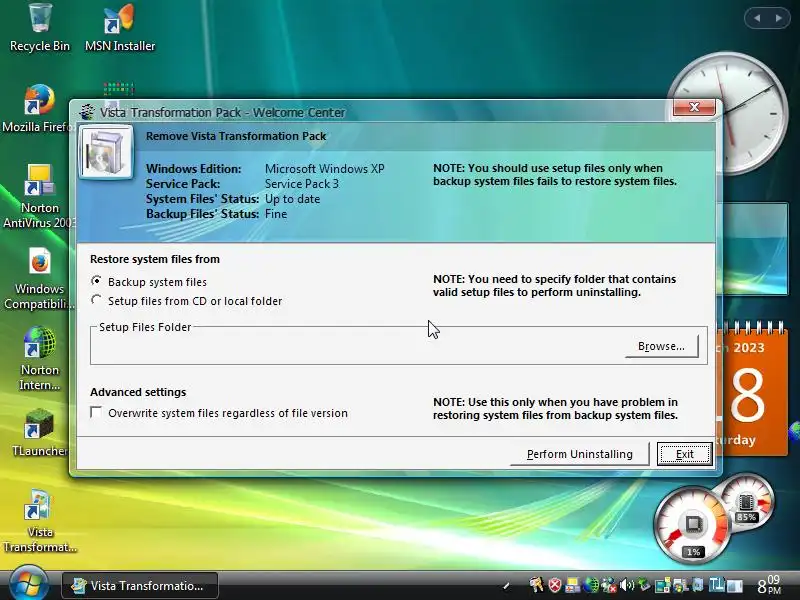
Task: Click the CPU meter gadget
Action: click(x=693, y=526)
